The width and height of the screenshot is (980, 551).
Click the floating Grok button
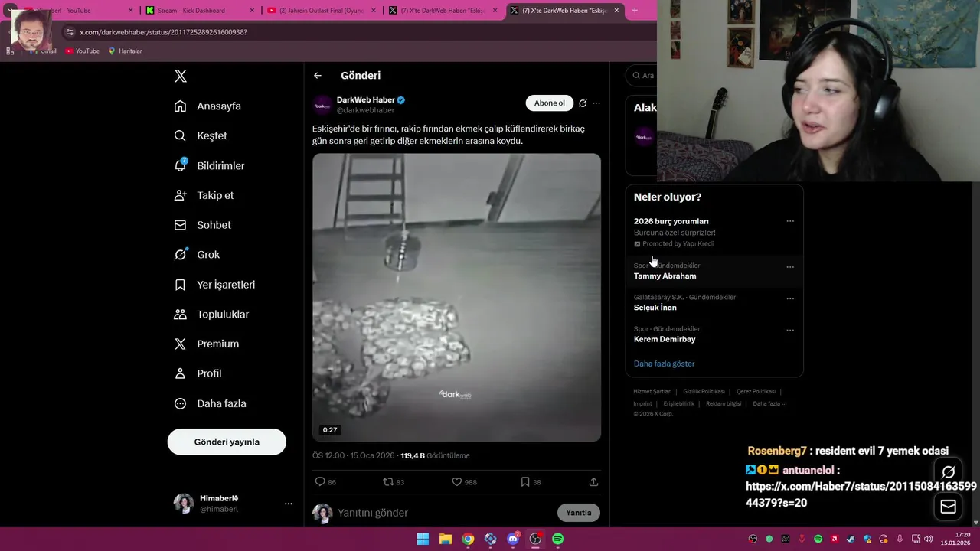click(949, 472)
